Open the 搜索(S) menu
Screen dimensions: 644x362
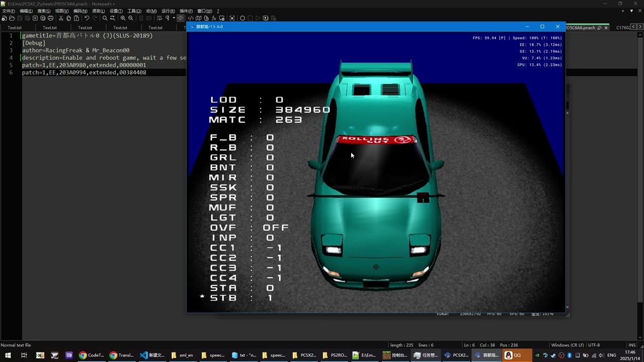point(44,11)
